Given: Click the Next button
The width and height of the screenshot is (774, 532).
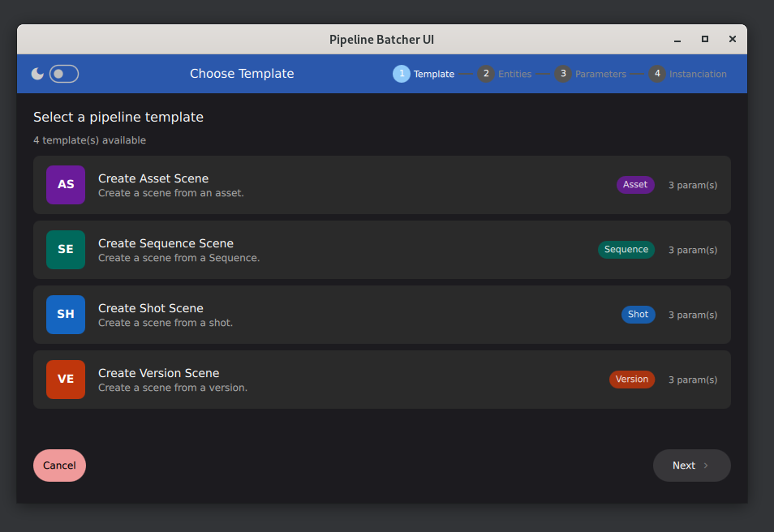Looking at the screenshot, I should [691, 466].
